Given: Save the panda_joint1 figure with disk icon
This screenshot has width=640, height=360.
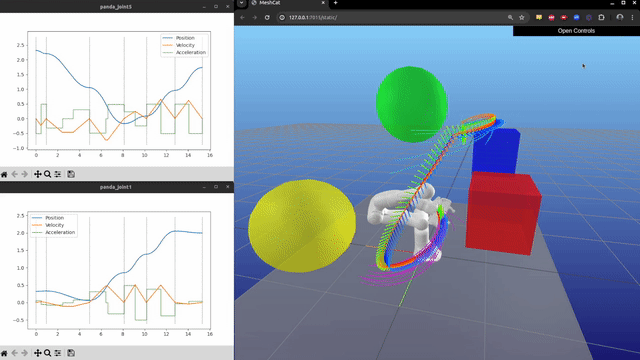Looking at the screenshot, I should (x=71, y=353).
